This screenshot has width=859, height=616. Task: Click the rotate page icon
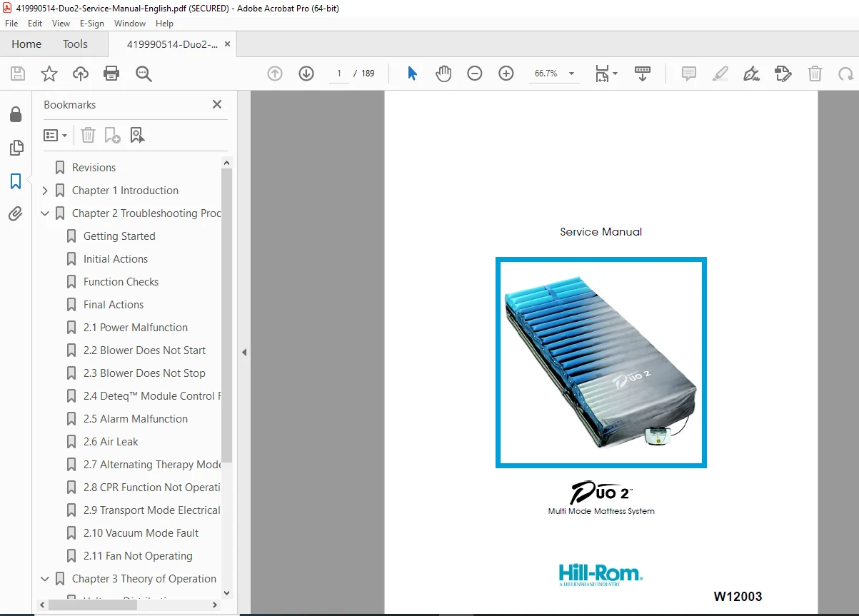pos(846,74)
